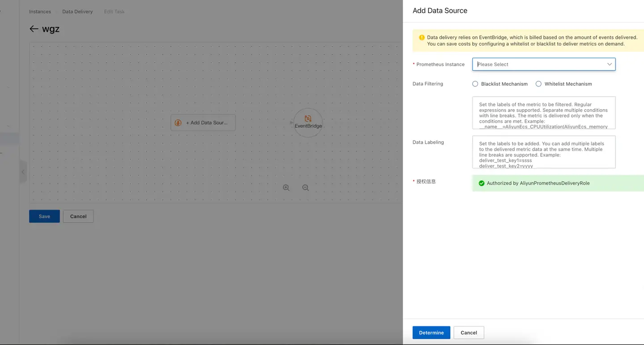Click the Save button below the canvas

[x=44, y=216]
